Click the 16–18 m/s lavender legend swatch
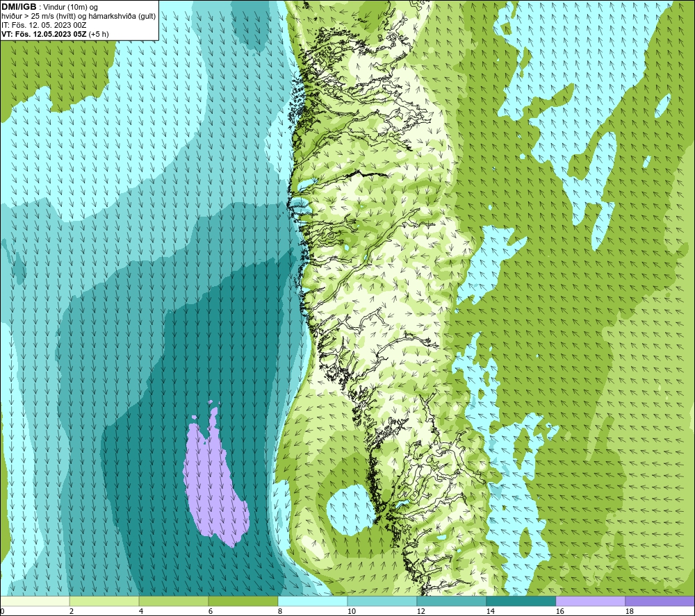 pos(590,601)
